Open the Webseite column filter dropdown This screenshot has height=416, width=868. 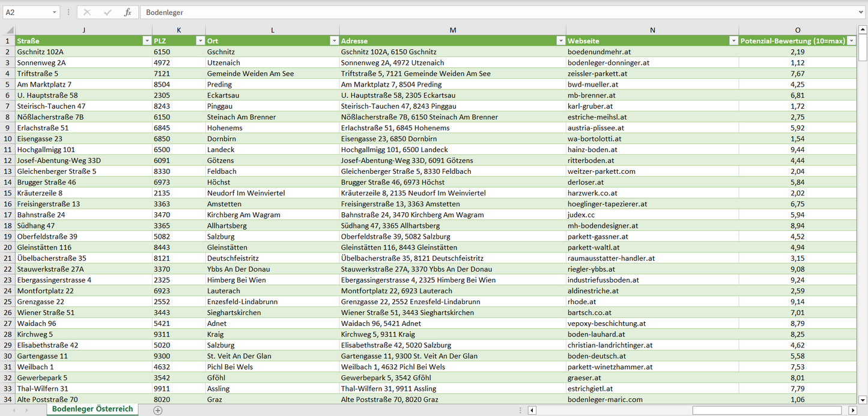point(733,41)
